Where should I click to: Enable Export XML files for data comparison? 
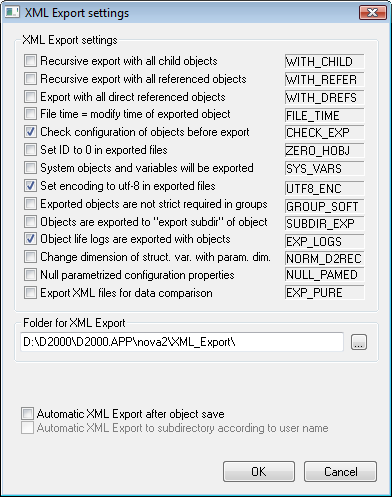30,293
